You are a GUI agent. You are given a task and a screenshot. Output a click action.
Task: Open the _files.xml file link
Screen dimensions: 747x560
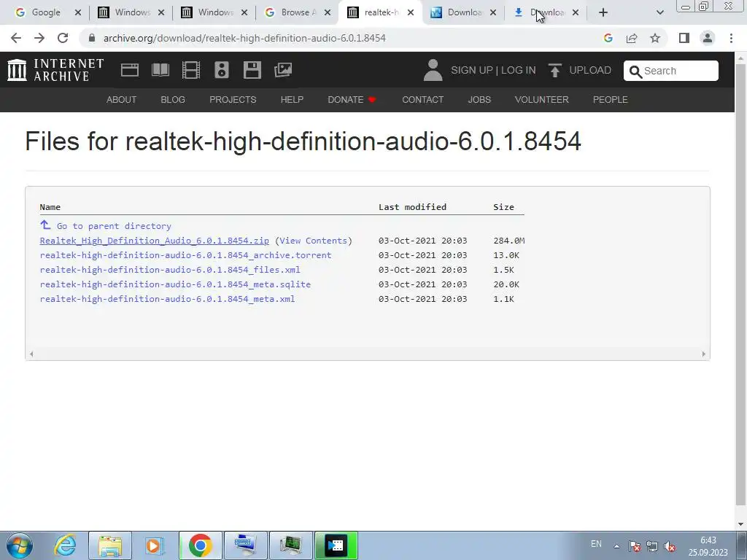point(170,270)
